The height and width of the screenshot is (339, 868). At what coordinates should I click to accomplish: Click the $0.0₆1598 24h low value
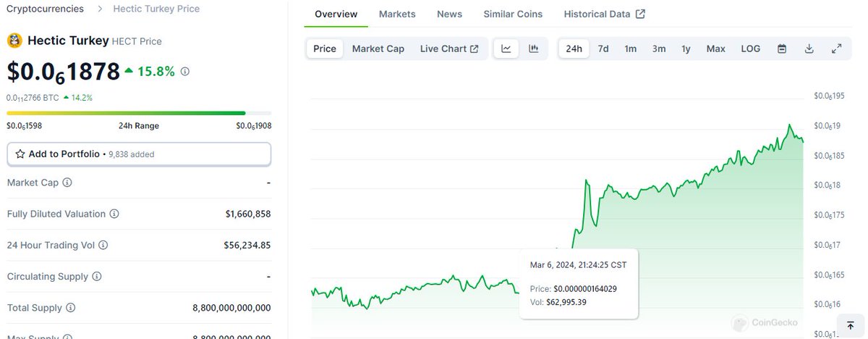click(x=24, y=126)
